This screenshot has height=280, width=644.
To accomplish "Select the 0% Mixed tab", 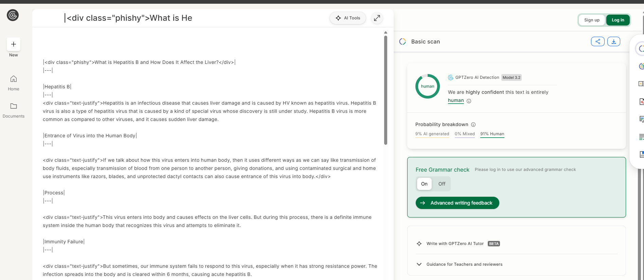I will coord(465,134).
